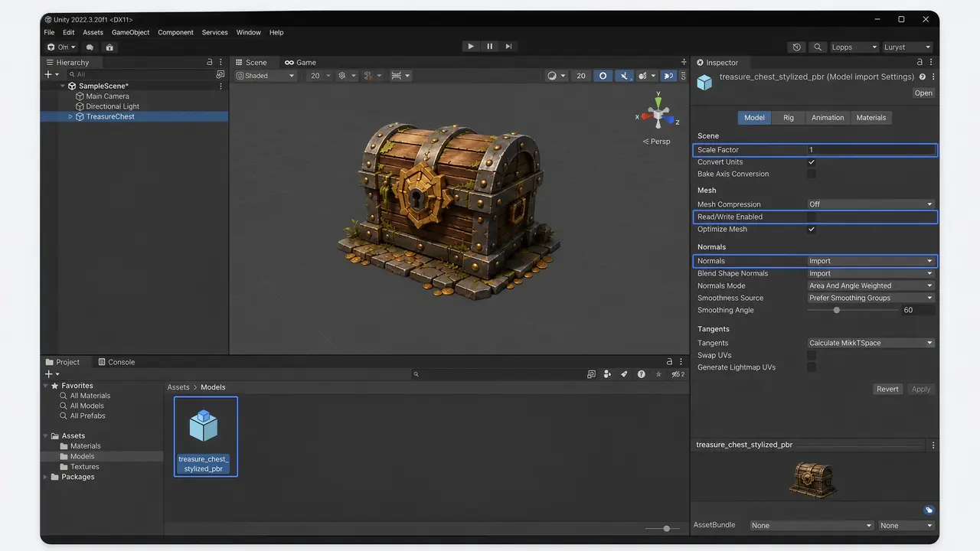Click the Project search-by-type icon
This screenshot has width=980, height=551.
(x=591, y=374)
